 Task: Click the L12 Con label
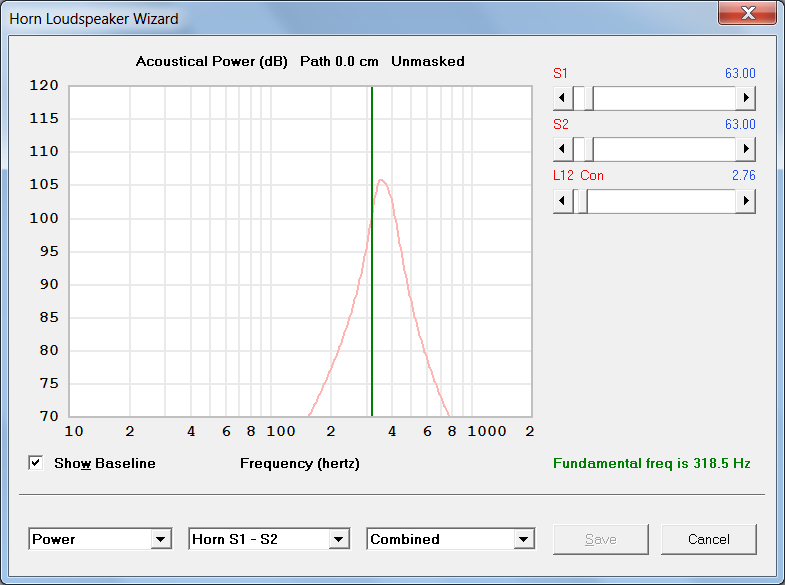pos(578,176)
